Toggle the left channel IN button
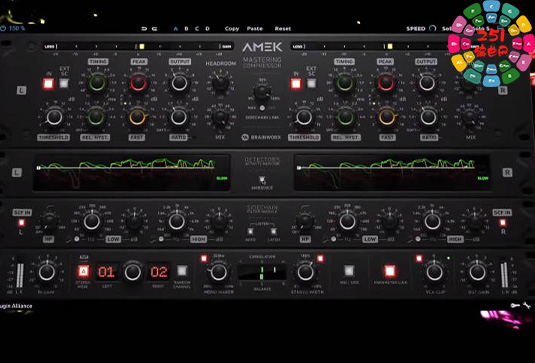535x363 pixels. pyautogui.click(x=48, y=83)
